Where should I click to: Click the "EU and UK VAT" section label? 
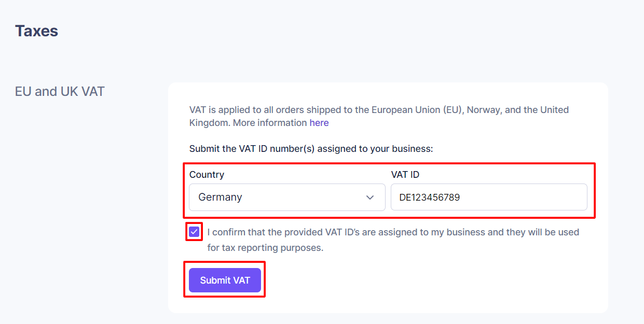60,92
